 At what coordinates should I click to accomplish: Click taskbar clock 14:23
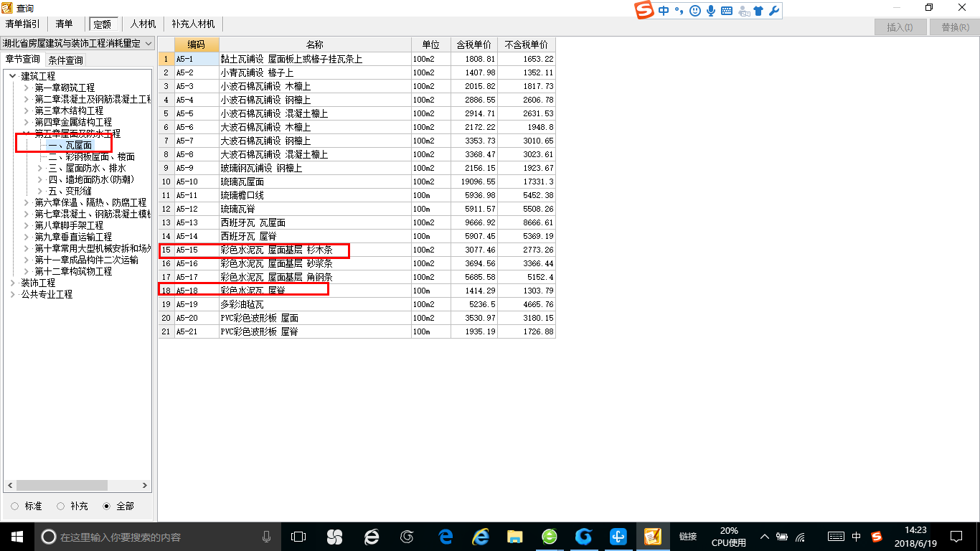(x=915, y=531)
